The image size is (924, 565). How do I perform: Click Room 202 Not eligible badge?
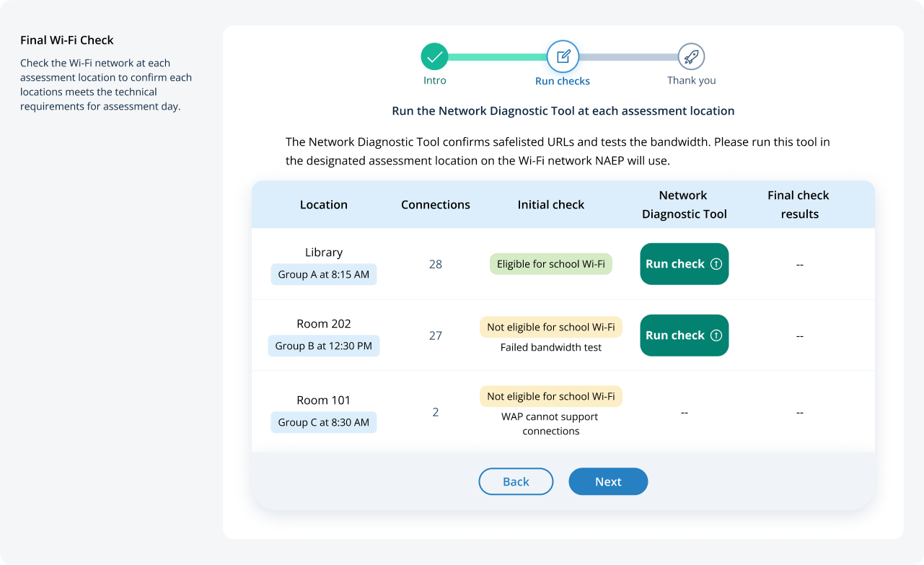pos(551,327)
